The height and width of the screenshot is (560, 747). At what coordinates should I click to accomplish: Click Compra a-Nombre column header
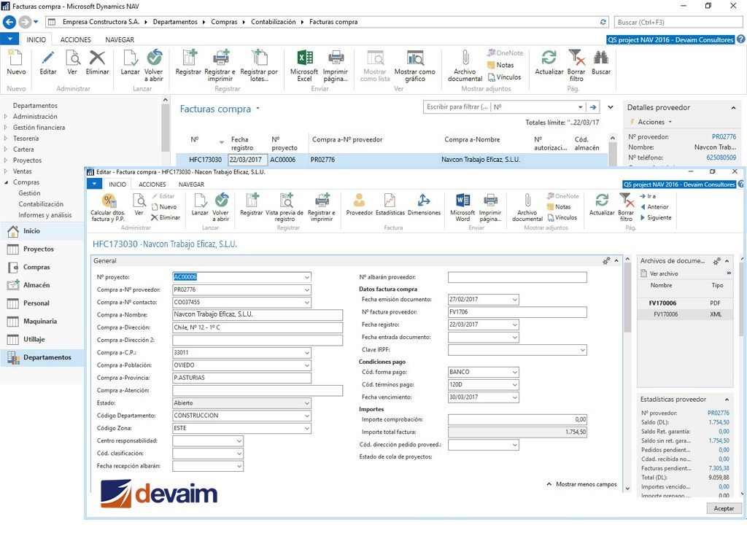[x=472, y=140]
